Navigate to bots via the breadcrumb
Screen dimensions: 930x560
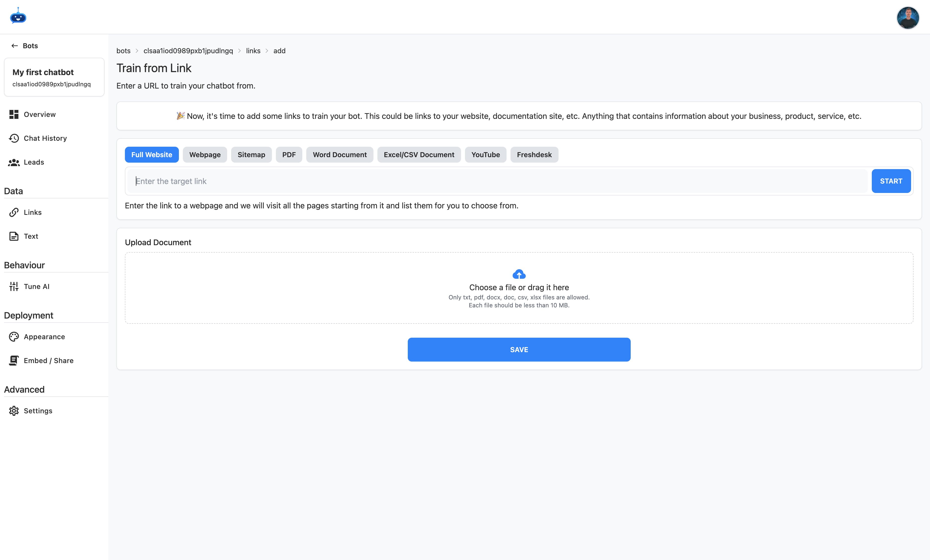[123, 50]
